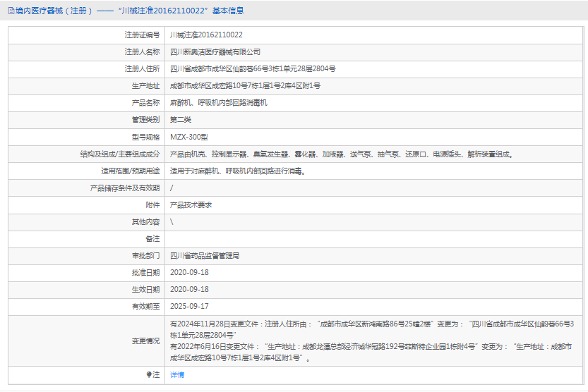Click the 批准日期 row label

pyautogui.click(x=145, y=273)
